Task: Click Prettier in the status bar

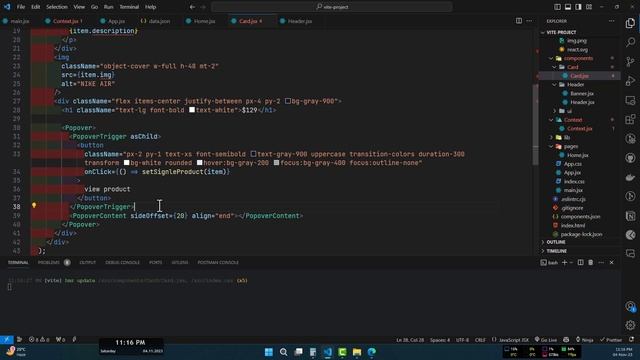Action: point(611,340)
